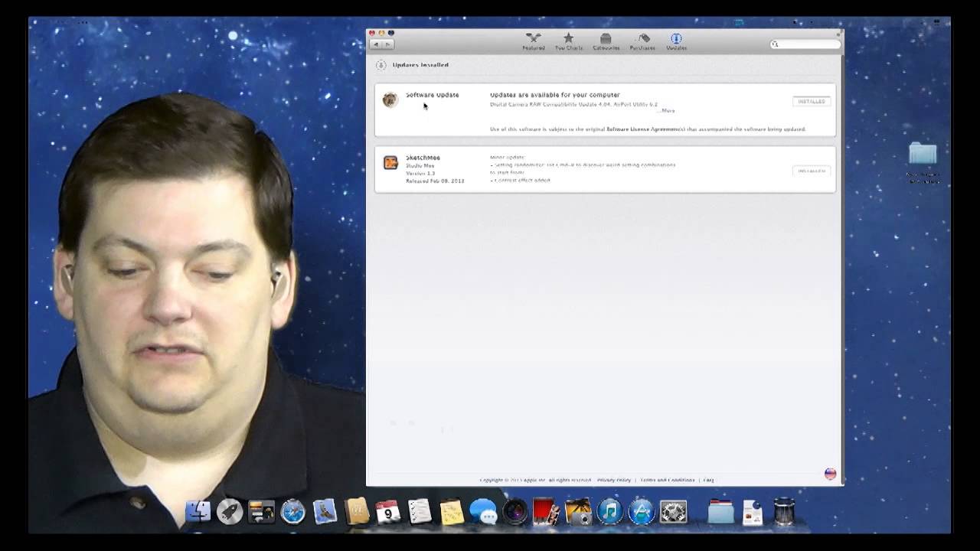Expand the More link under Software Update details
This screenshot has height=551, width=980.
click(666, 110)
